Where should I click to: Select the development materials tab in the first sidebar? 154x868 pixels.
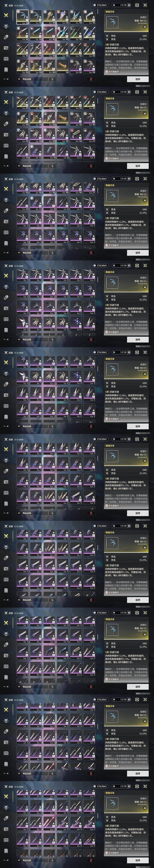(x=6, y=37)
